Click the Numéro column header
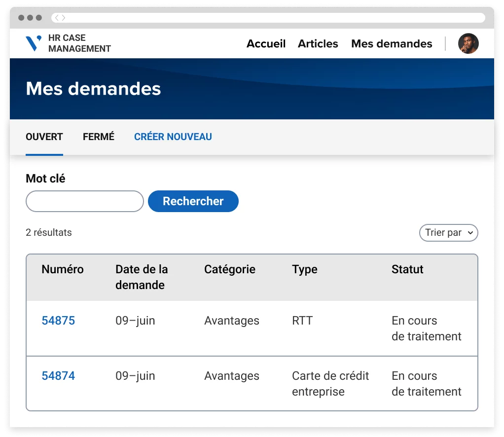504x437 pixels. 63,269
